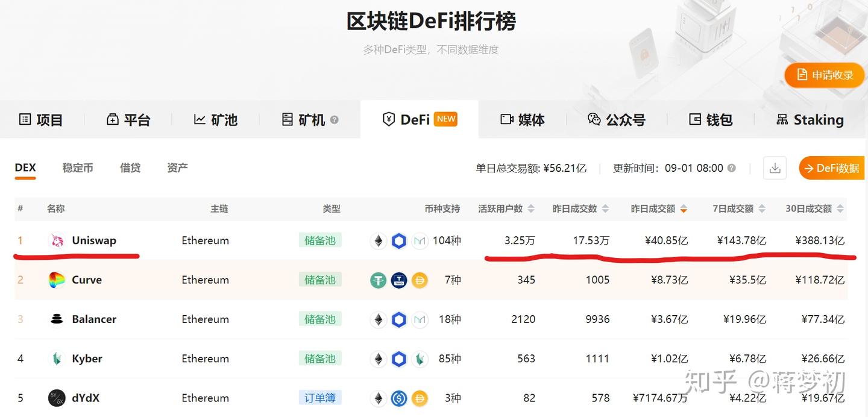Open the 稳定币 sub-tab
This screenshot has width=868, height=417.
[x=78, y=168]
